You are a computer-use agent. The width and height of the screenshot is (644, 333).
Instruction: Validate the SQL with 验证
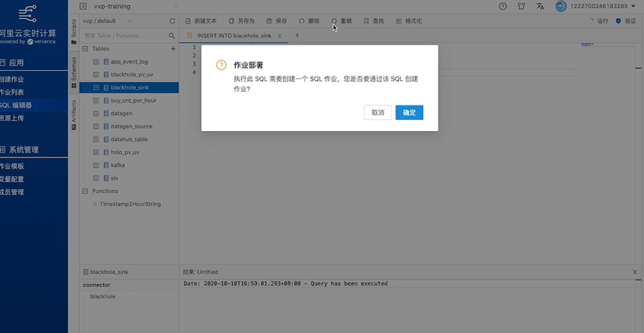626,21
